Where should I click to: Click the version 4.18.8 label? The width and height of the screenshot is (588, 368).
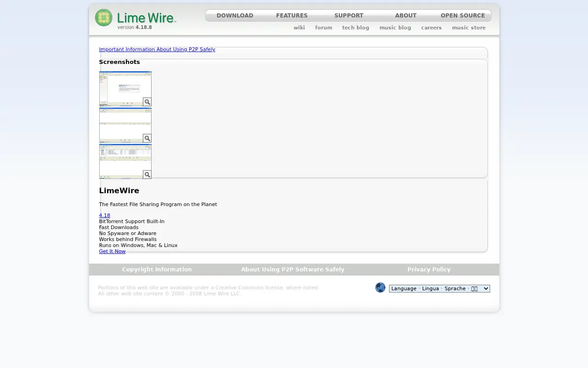(135, 28)
